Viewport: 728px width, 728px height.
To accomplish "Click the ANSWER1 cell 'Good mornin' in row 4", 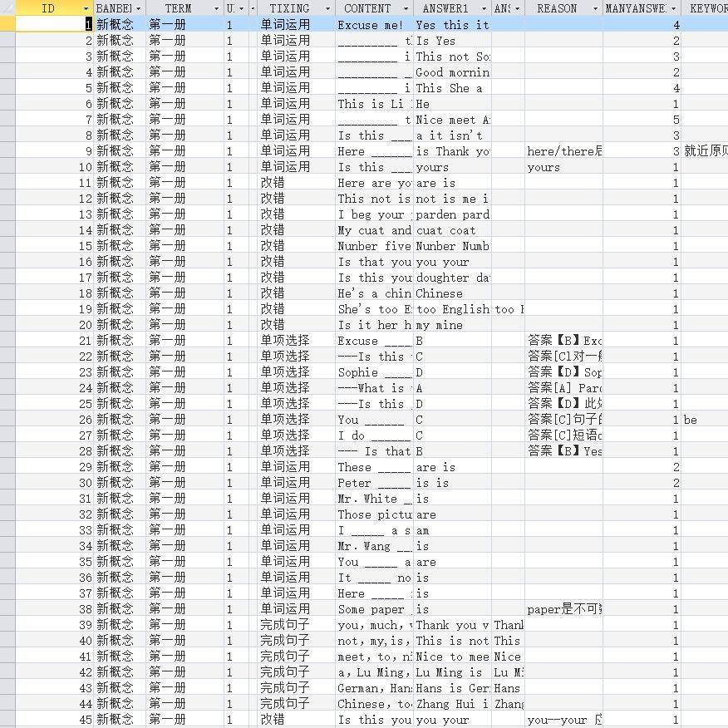I will click(x=452, y=72).
